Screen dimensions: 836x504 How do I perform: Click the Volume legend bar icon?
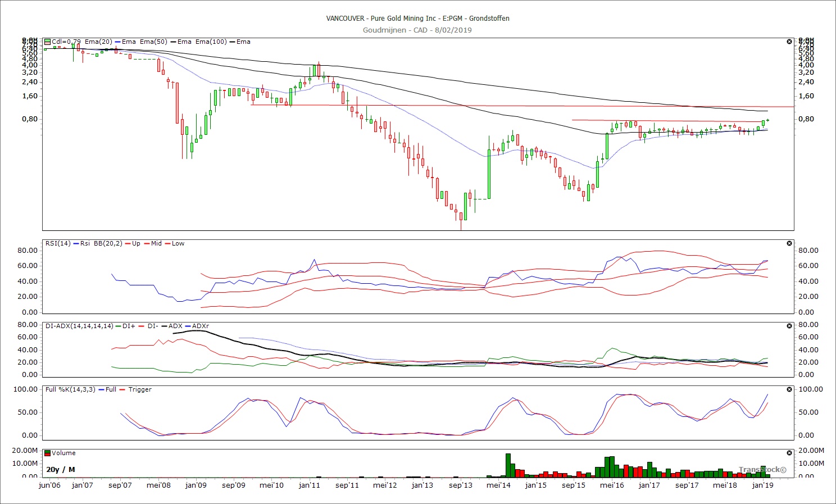(x=48, y=453)
